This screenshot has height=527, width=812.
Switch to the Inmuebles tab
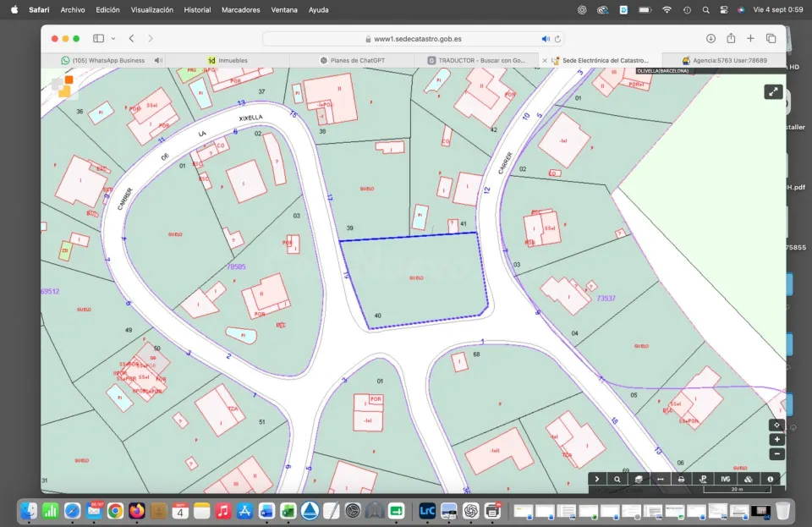pyautogui.click(x=228, y=61)
